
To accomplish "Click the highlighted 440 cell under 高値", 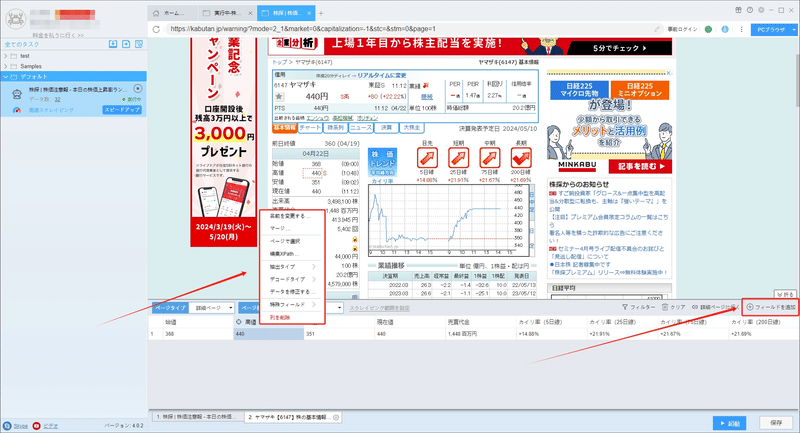I will 268,334.
